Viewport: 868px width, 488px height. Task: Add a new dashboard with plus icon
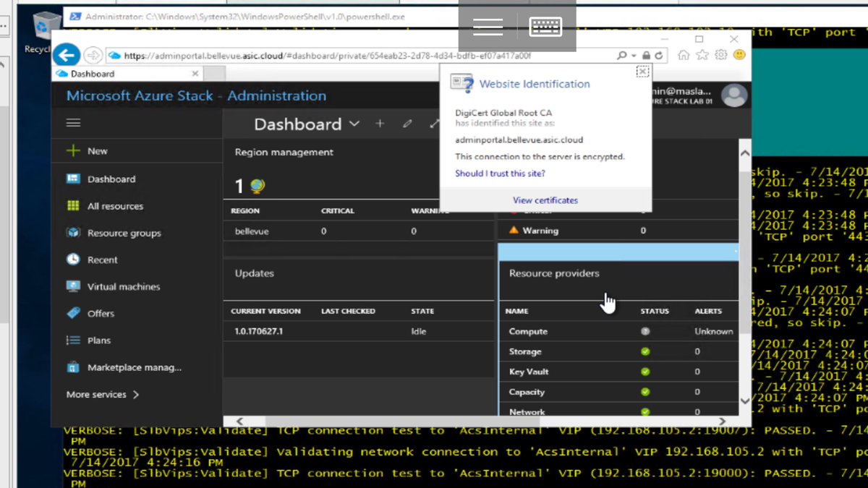tap(379, 124)
